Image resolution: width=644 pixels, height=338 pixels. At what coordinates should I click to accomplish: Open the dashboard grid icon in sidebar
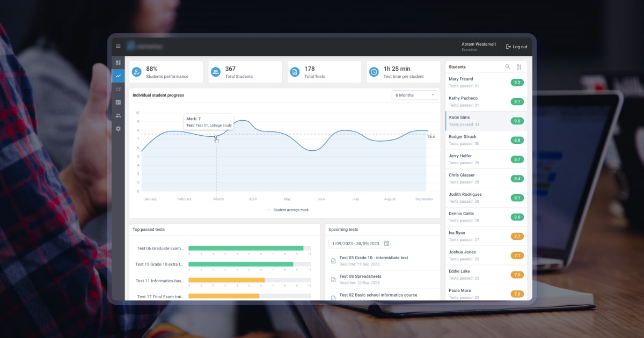[x=118, y=63]
